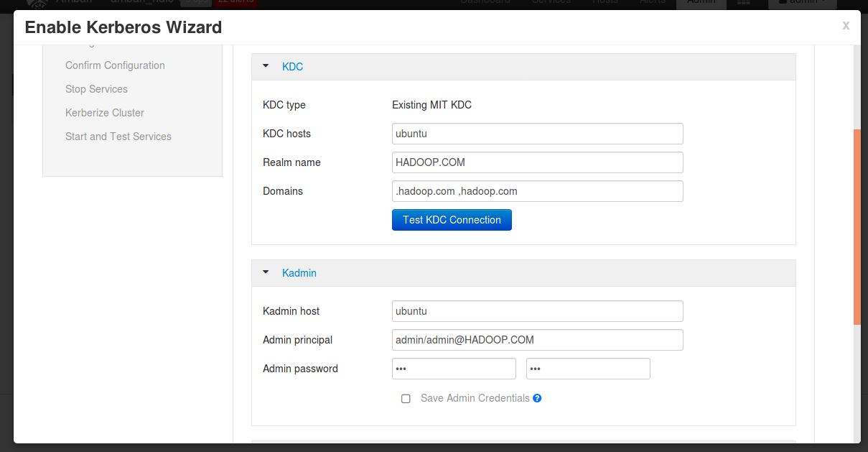The width and height of the screenshot is (868, 452).
Task: Click the first Admin password field
Action: coord(454,369)
